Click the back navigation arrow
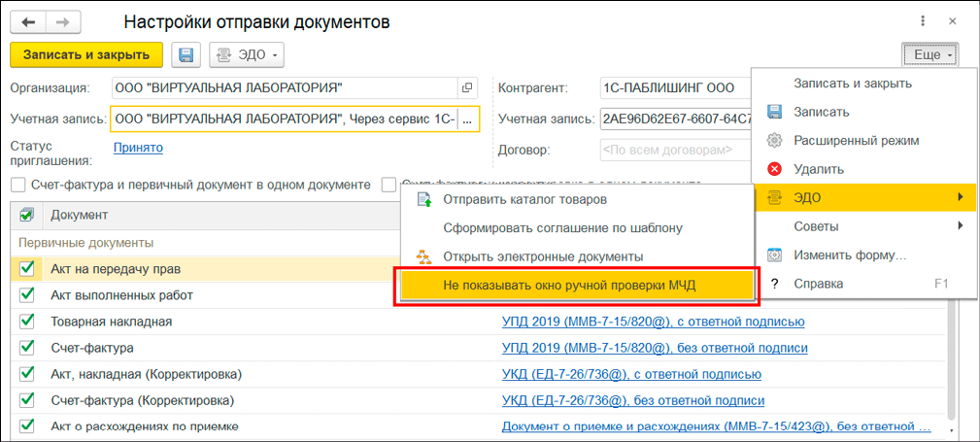Screen dimensions: 980x442 tap(32, 21)
